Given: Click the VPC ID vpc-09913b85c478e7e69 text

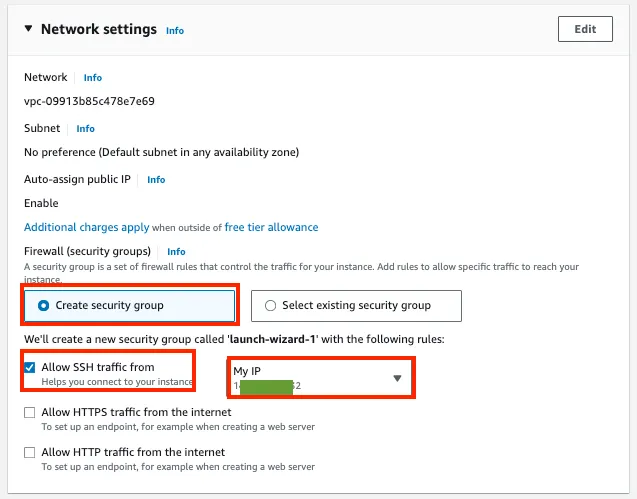Looking at the screenshot, I should tap(89, 101).
